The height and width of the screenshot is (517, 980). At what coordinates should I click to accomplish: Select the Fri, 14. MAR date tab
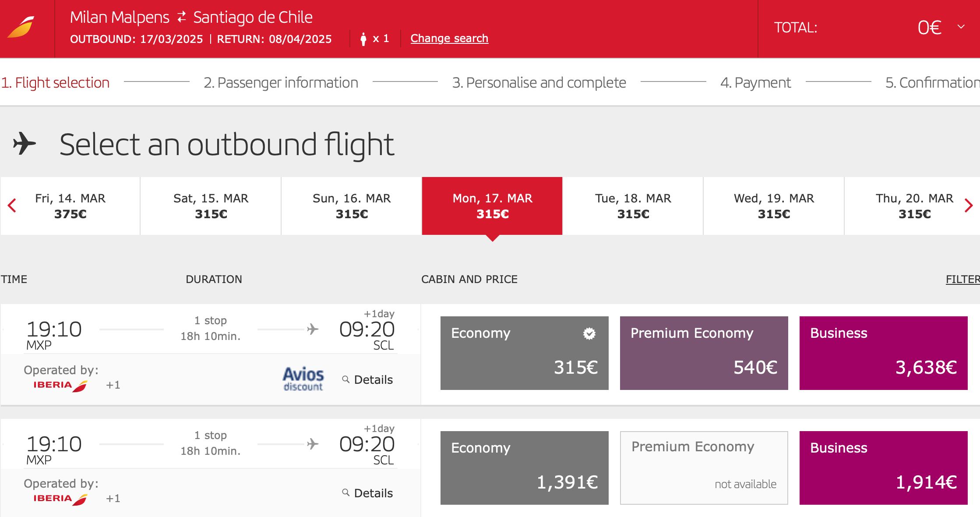(x=70, y=206)
